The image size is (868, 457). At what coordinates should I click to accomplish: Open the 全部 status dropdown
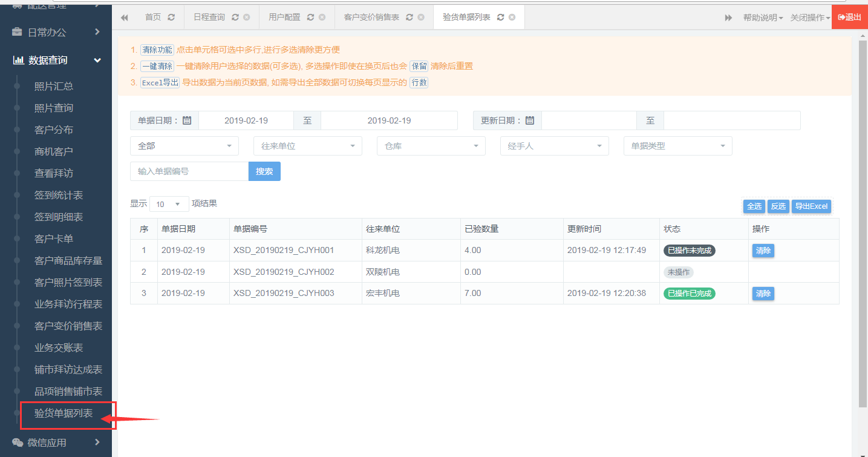click(184, 146)
